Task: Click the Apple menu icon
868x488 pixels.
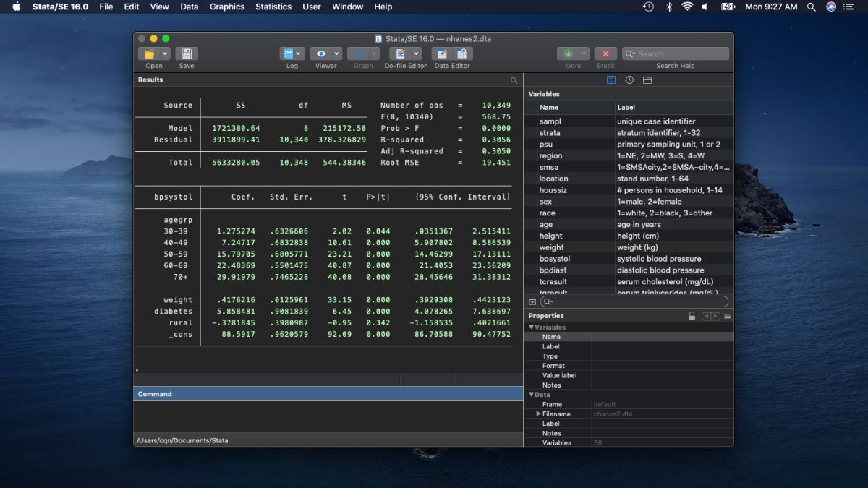Action: click(17, 7)
